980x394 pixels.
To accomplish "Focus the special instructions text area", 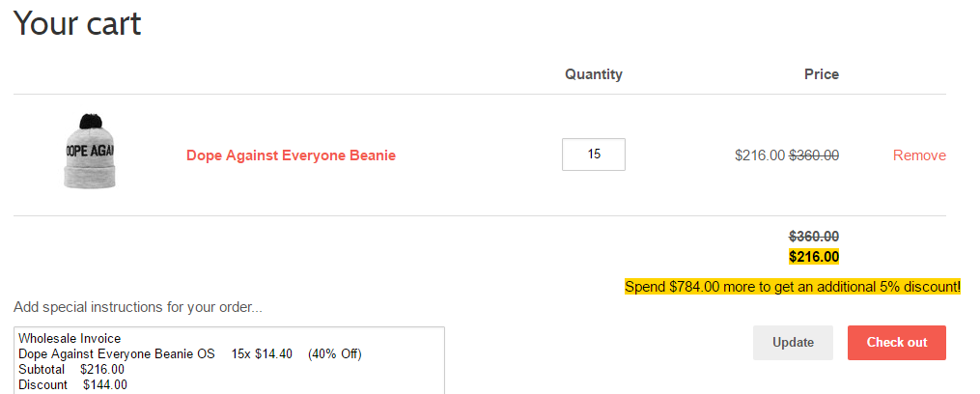I will [229, 361].
